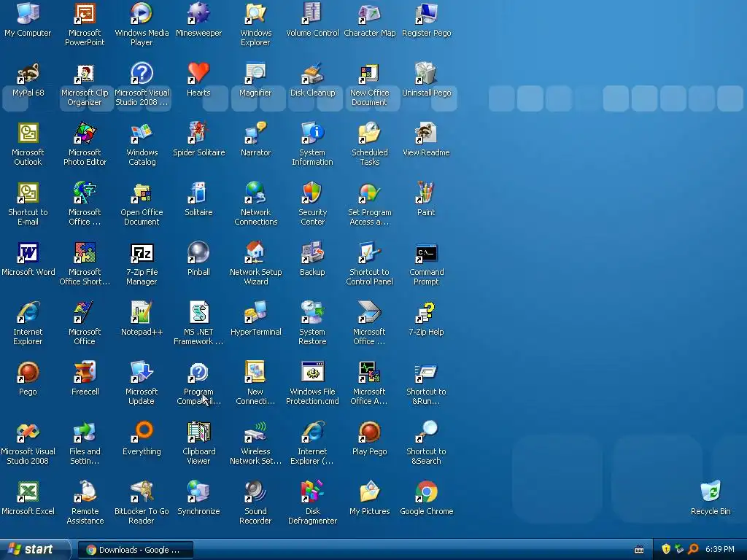The width and height of the screenshot is (747, 560).
Task: Select the Disk Cleanup icon
Action: pyautogui.click(x=312, y=74)
